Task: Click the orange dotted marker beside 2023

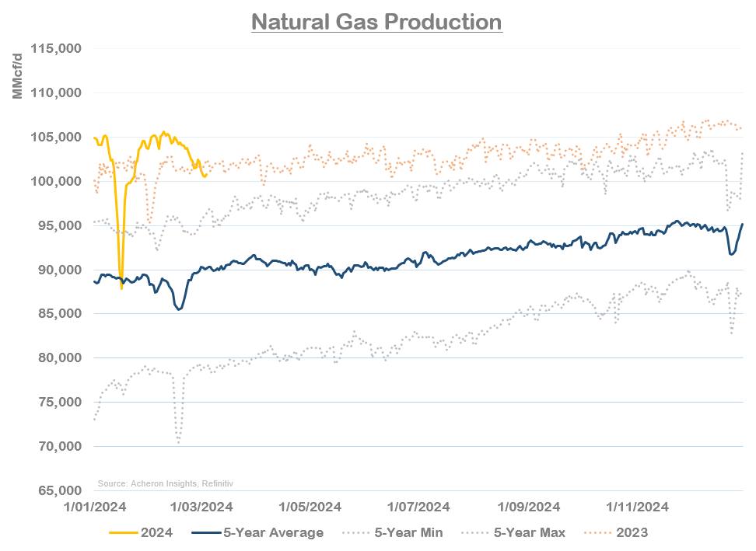Action: point(597,533)
